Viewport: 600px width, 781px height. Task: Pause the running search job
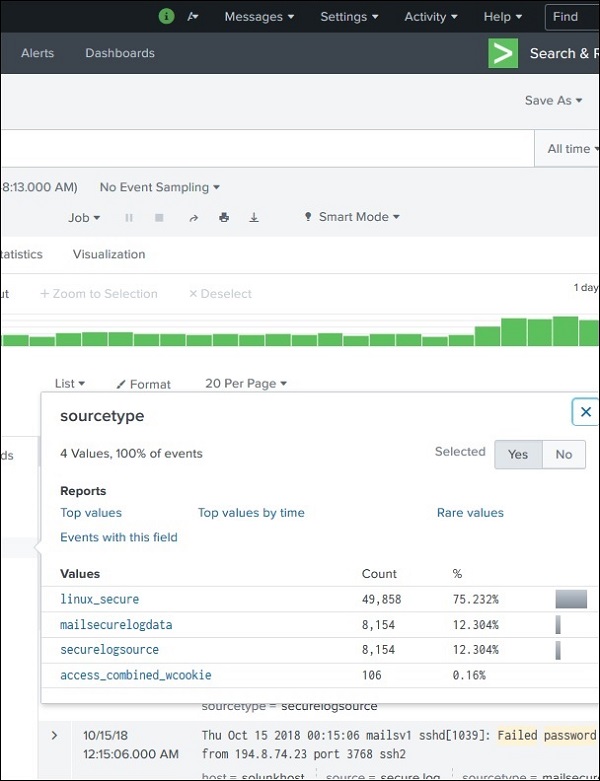129,217
